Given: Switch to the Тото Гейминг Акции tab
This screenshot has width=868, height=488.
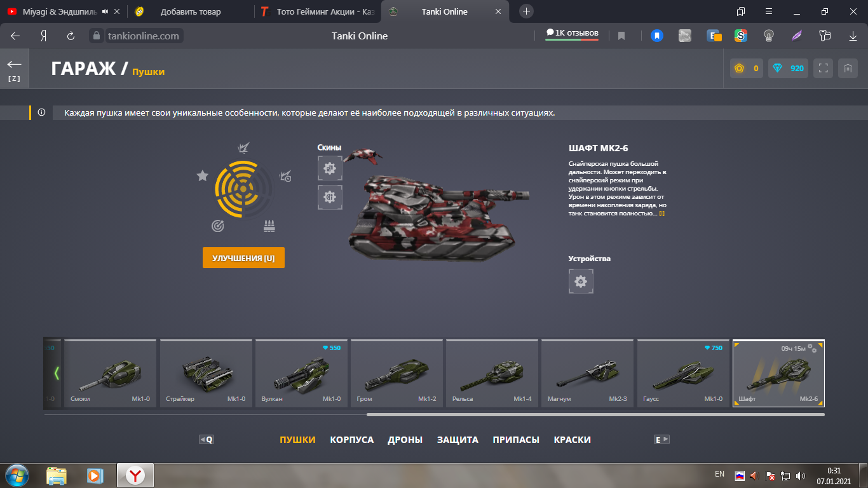Looking at the screenshot, I should click(318, 11).
